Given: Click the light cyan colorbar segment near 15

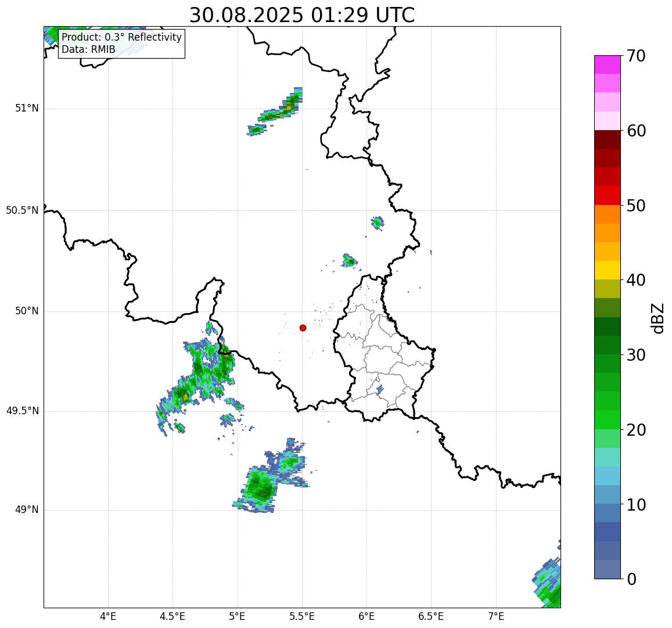Looking at the screenshot, I should (608, 457).
